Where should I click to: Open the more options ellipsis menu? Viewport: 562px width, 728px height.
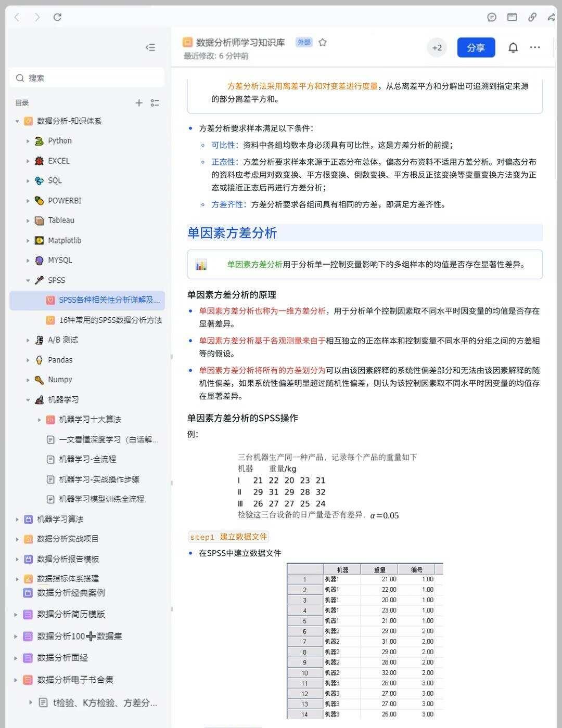coord(535,47)
